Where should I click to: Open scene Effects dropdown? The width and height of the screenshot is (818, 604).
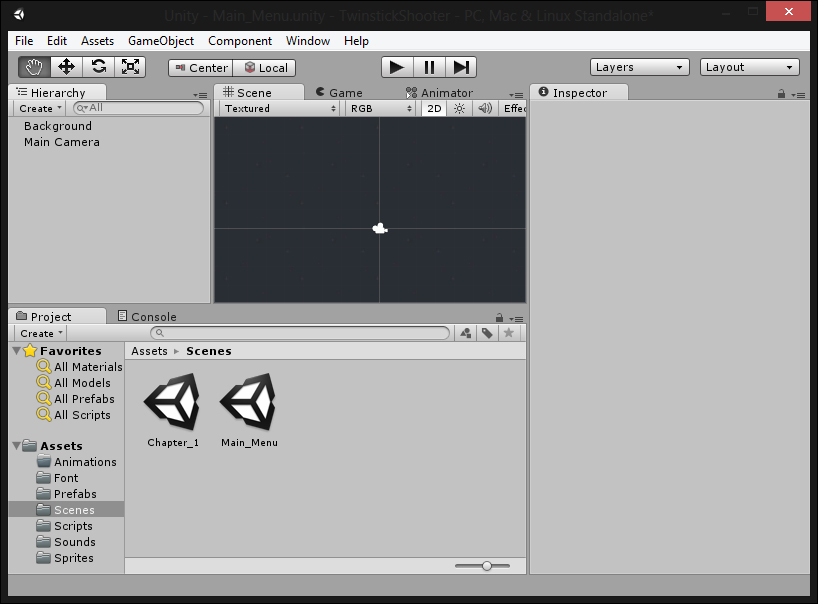[x=513, y=108]
